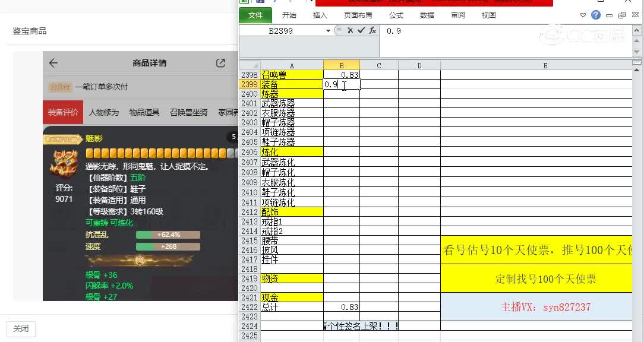Screen dimensions: 644x342
Task: Click the 0.83 total in row 2422
Action: pos(341,307)
